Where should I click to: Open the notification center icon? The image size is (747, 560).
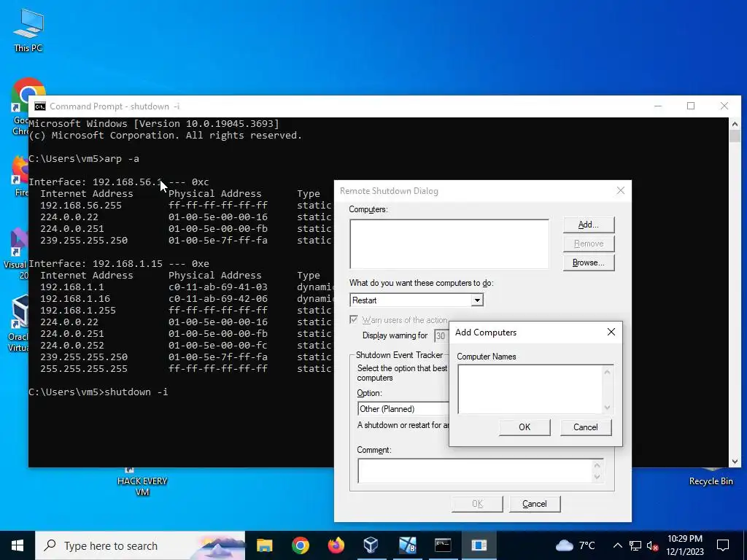[x=723, y=545]
